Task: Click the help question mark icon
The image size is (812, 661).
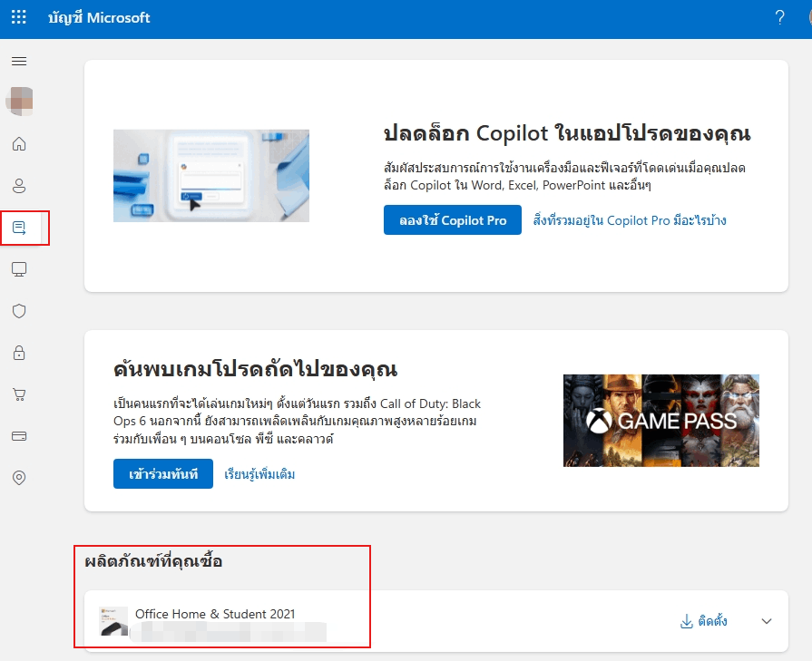Action: tap(780, 17)
